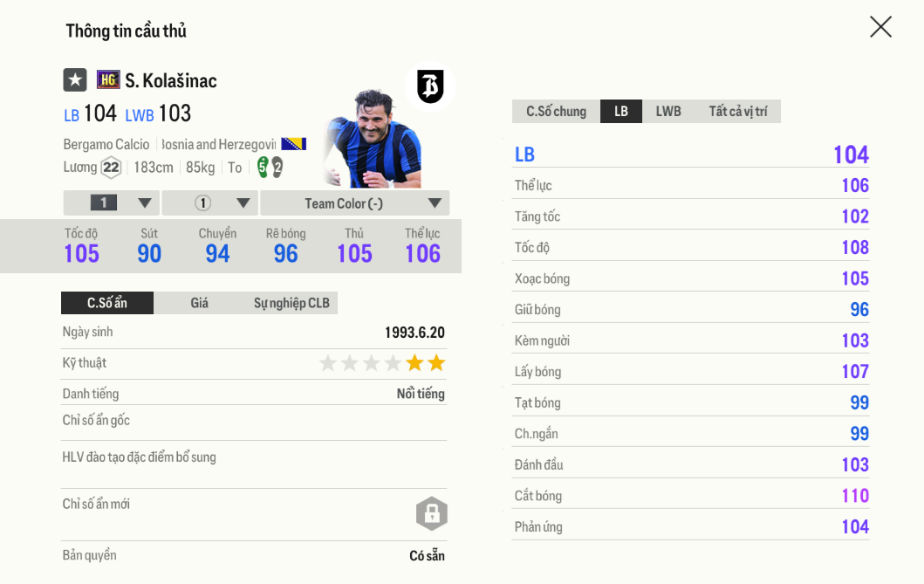Close the player information dialog

(x=880, y=27)
